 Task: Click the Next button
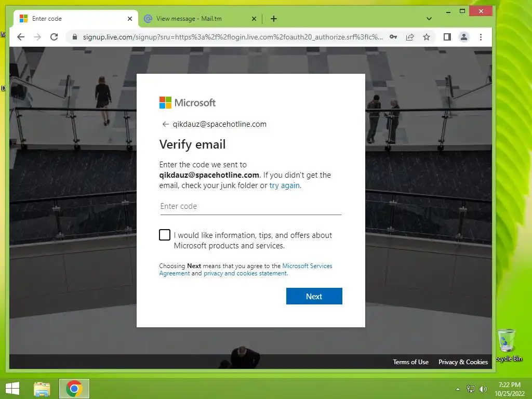click(x=314, y=296)
